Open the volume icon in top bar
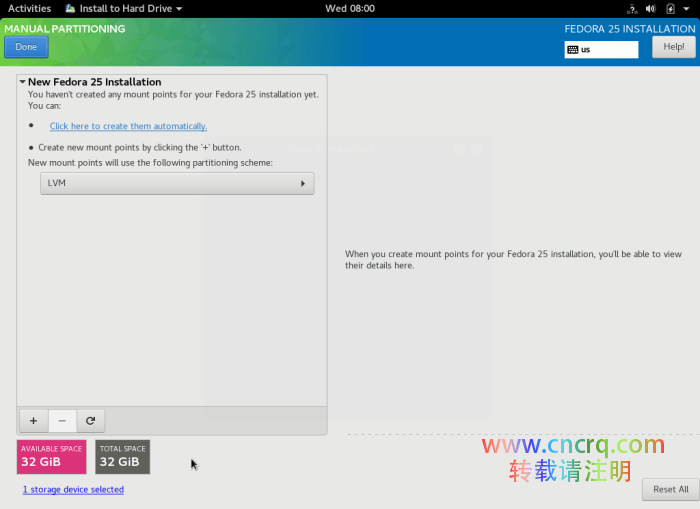The width and height of the screenshot is (700, 509). tap(651, 8)
